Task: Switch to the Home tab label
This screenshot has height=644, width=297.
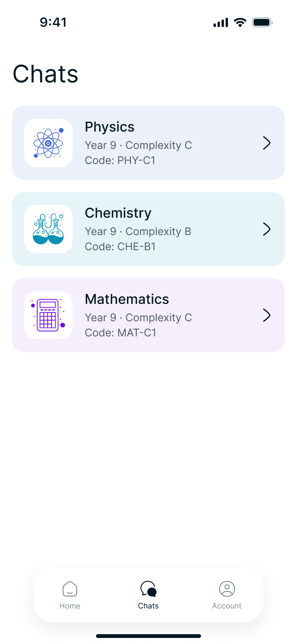Action: pos(70,606)
